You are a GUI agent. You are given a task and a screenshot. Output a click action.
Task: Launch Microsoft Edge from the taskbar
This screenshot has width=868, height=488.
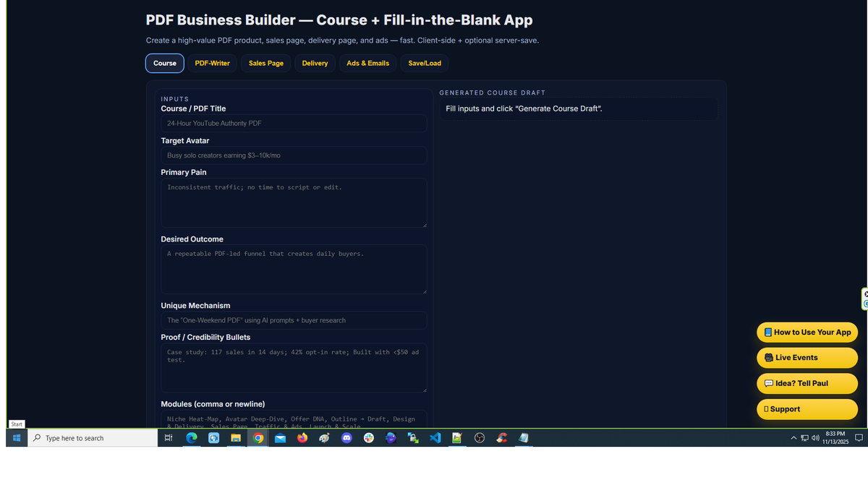point(192,438)
